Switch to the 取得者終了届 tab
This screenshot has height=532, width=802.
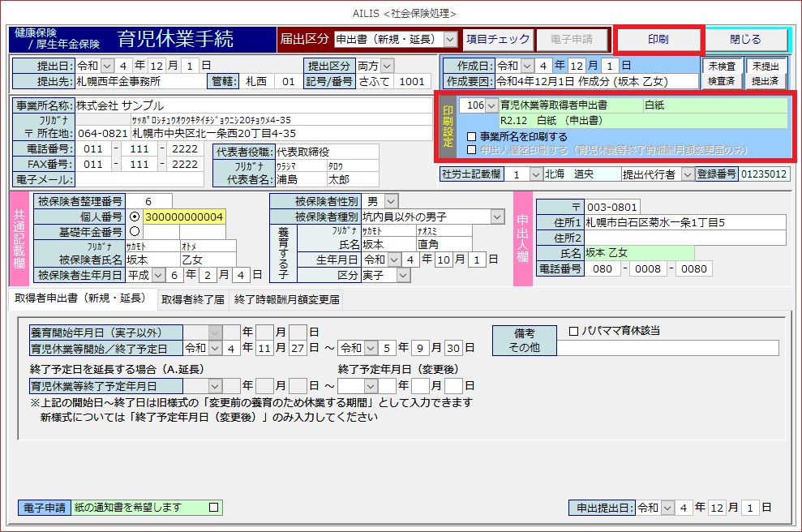pyautogui.click(x=192, y=300)
